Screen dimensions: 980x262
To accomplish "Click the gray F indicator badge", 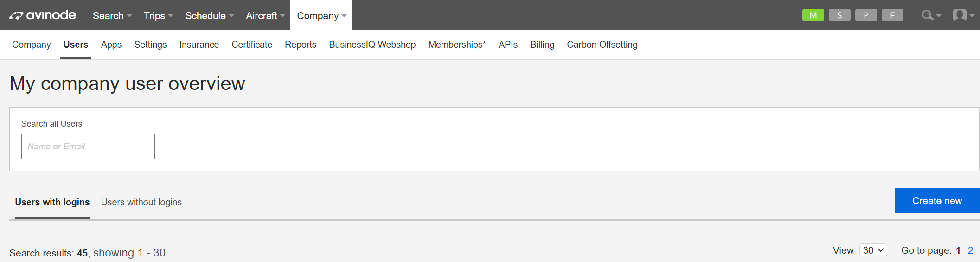I will point(892,15).
